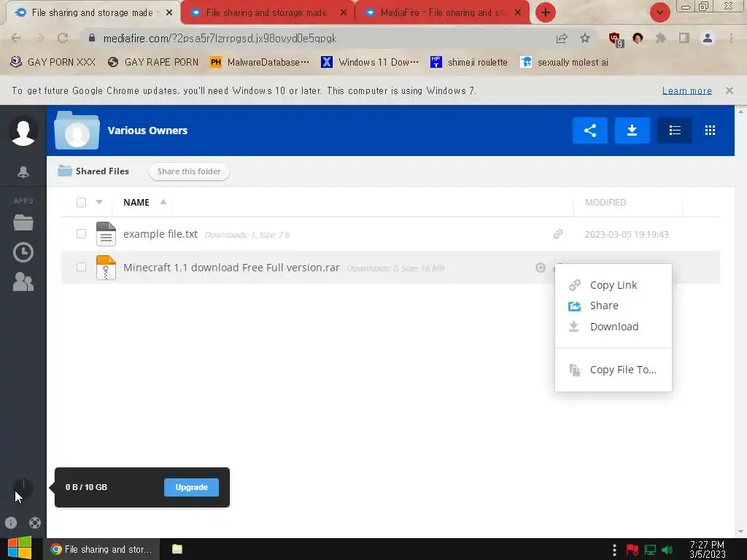Click the help lifesaver icon

pos(35,523)
